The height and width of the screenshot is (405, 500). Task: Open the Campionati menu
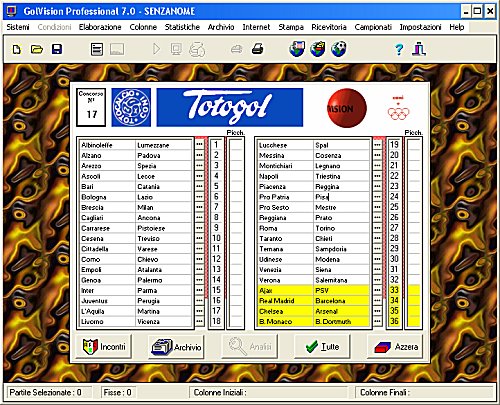[x=373, y=27]
